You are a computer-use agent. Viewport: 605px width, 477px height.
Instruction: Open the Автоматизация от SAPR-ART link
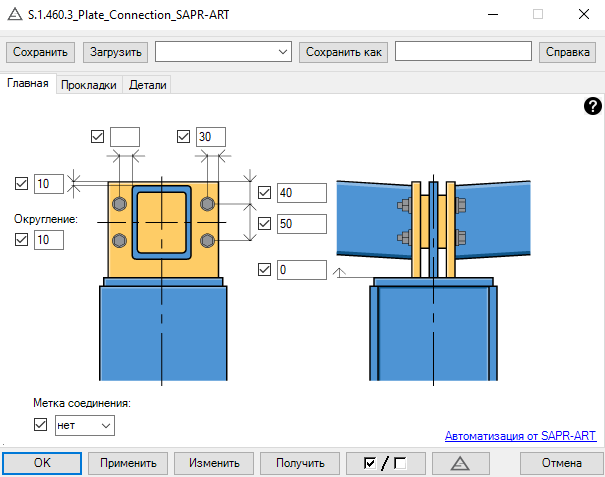point(519,435)
